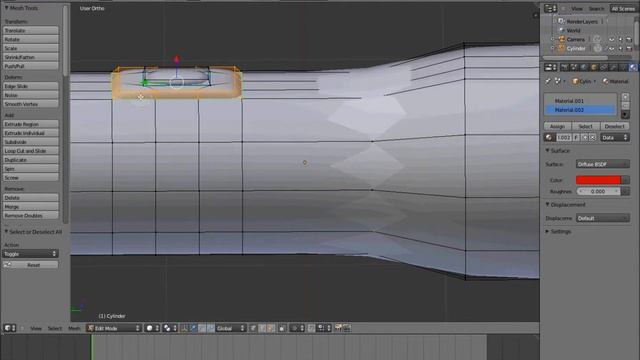Click Remove Doubles button
The image size is (640, 360).
31,216
